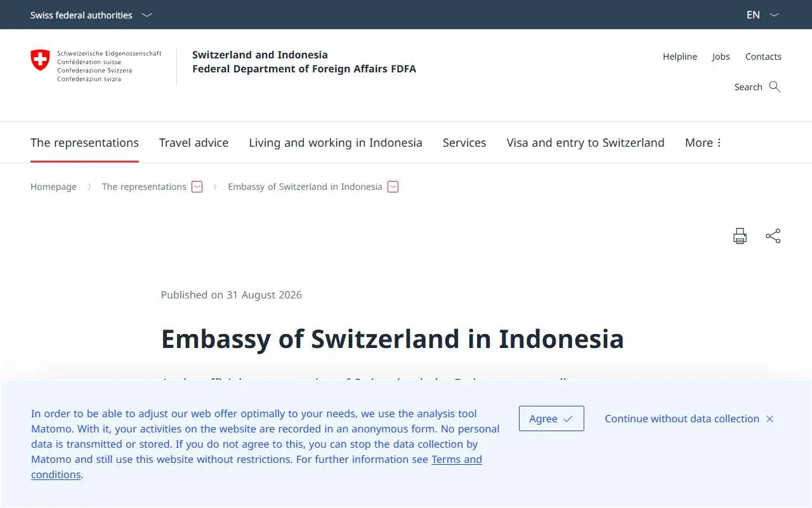Click Embassy of Switzerland in Indonesia breadcrumb

tap(305, 187)
